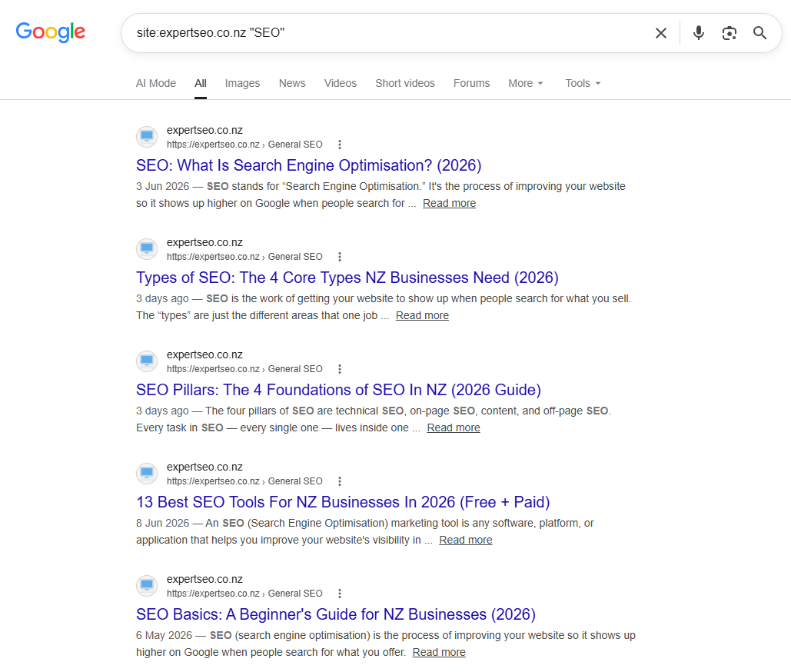The width and height of the screenshot is (791, 672).
Task: Open the AI Mode tab
Action: click(156, 83)
